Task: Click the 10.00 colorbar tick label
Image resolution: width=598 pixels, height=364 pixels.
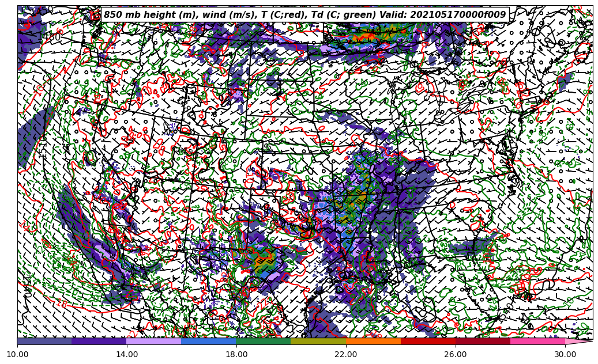Action: click(x=17, y=354)
